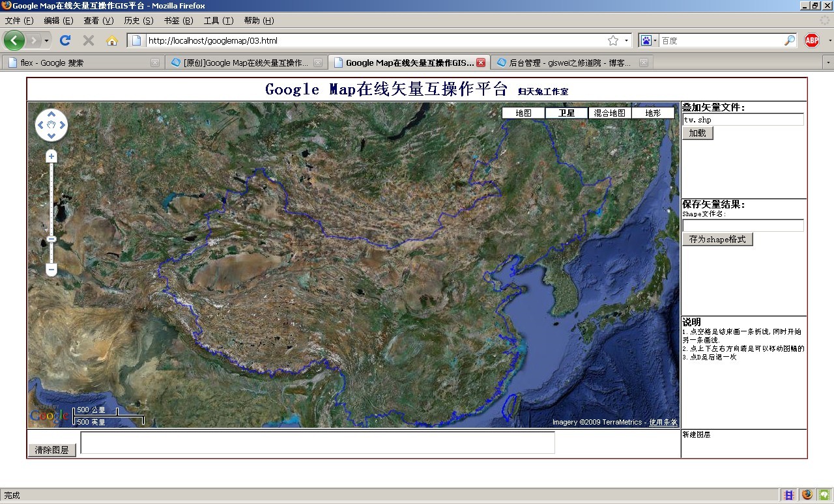The image size is (834, 504).
Task: Open the back/forward history dropdown arrow
Action: [46, 40]
